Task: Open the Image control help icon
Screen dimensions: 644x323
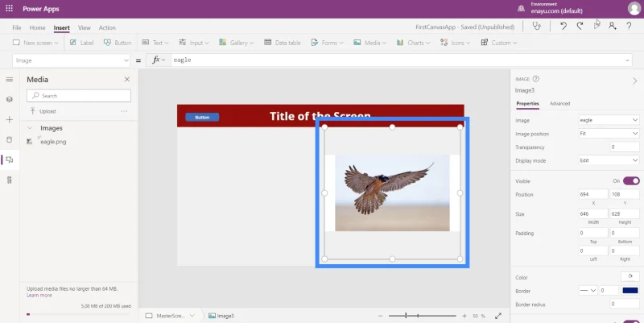Action: (535, 79)
